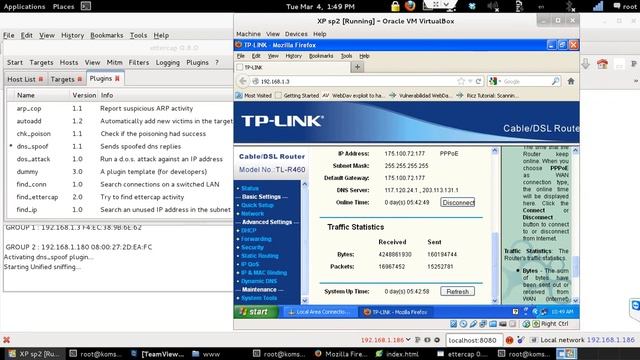
Task: Bookmark page with star icon
Action: [x=461, y=81]
